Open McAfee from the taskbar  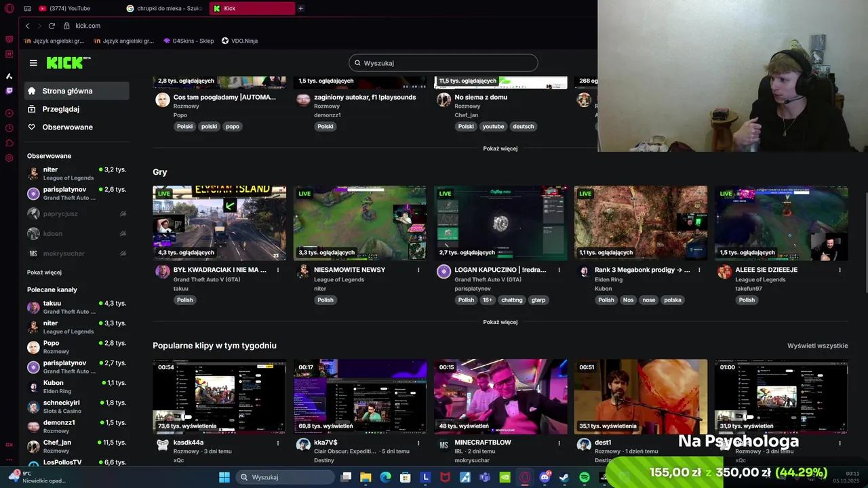click(445, 477)
